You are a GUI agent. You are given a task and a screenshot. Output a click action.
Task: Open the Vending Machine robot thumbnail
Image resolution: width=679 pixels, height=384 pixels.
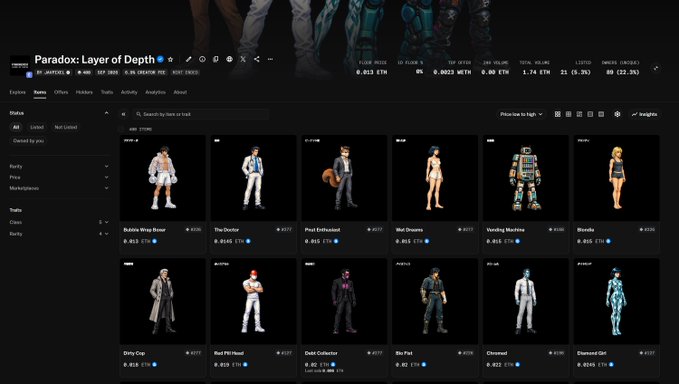[x=526, y=178]
